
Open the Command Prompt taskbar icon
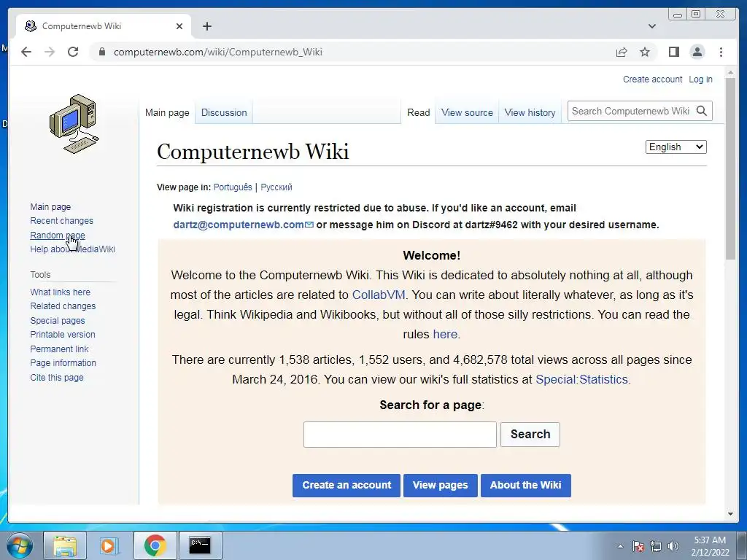point(200,545)
